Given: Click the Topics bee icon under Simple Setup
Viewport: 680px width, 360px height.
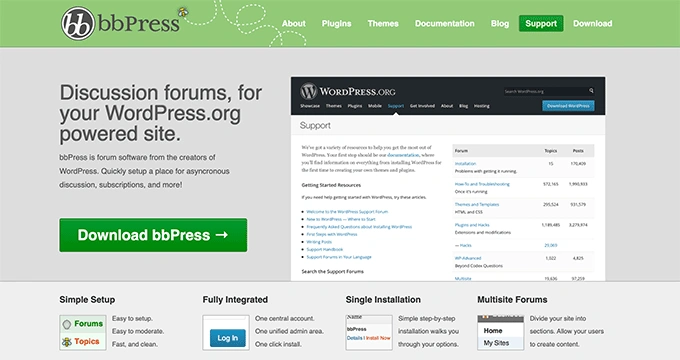Looking at the screenshot, I should click(x=67, y=342).
